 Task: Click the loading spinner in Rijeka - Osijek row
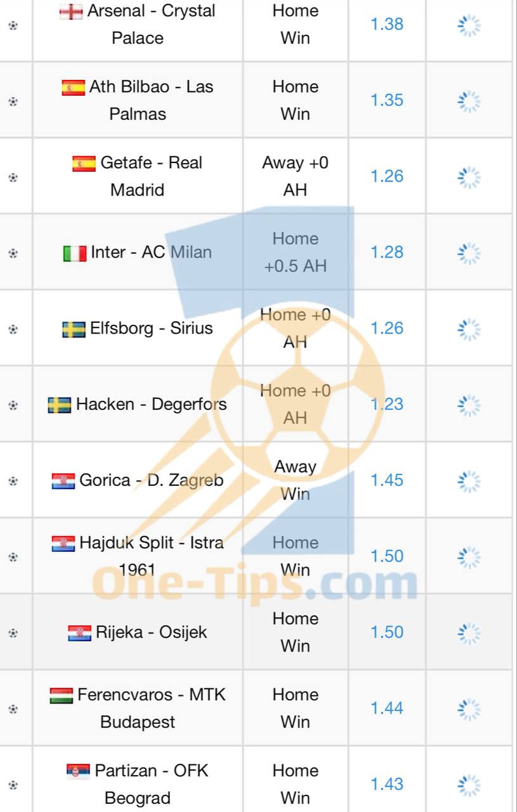[469, 633]
